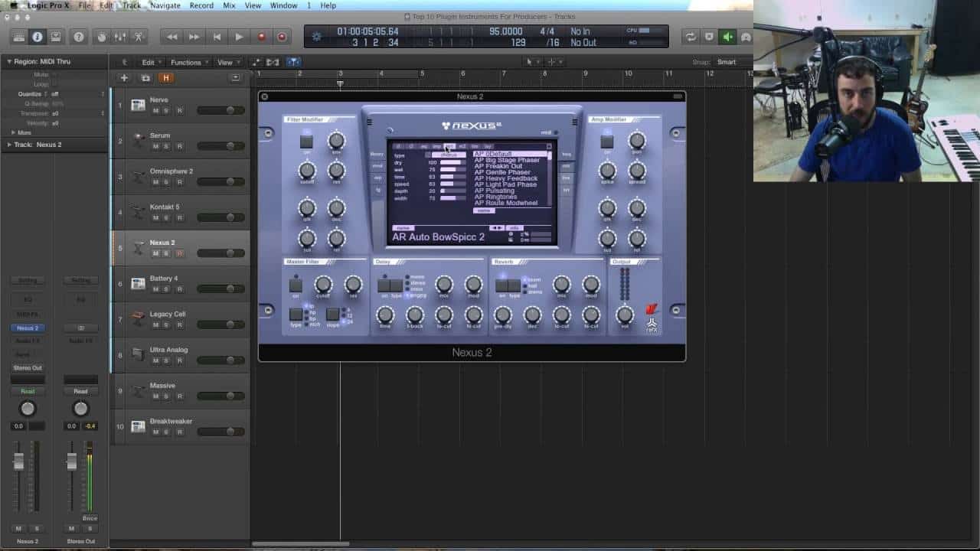Screen dimensions: 980x551
Task: Click Nexus 2 channel strip volume fader
Action: (x=18, y=461)
